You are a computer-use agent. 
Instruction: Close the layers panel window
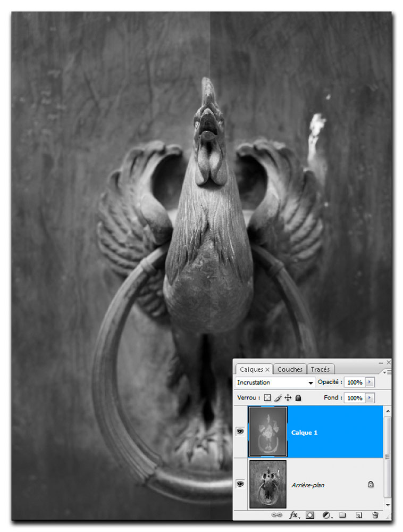[x=389, y=362]
